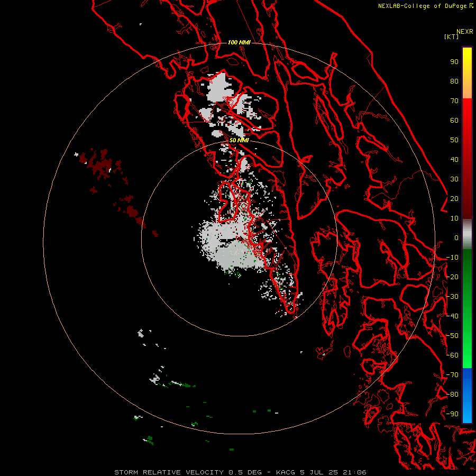Click the -50 value on the velocity scale
This screenshot has height=476, width=476.
tap(452, 336)
